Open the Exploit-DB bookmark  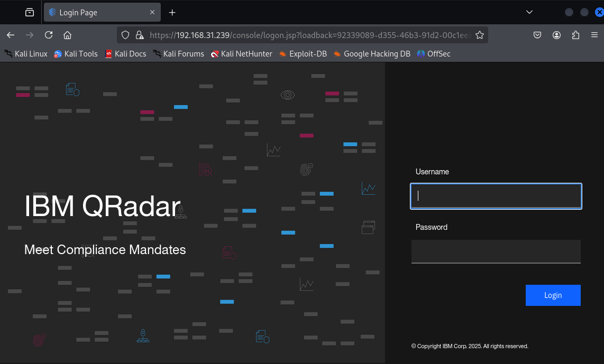point(303,54)
